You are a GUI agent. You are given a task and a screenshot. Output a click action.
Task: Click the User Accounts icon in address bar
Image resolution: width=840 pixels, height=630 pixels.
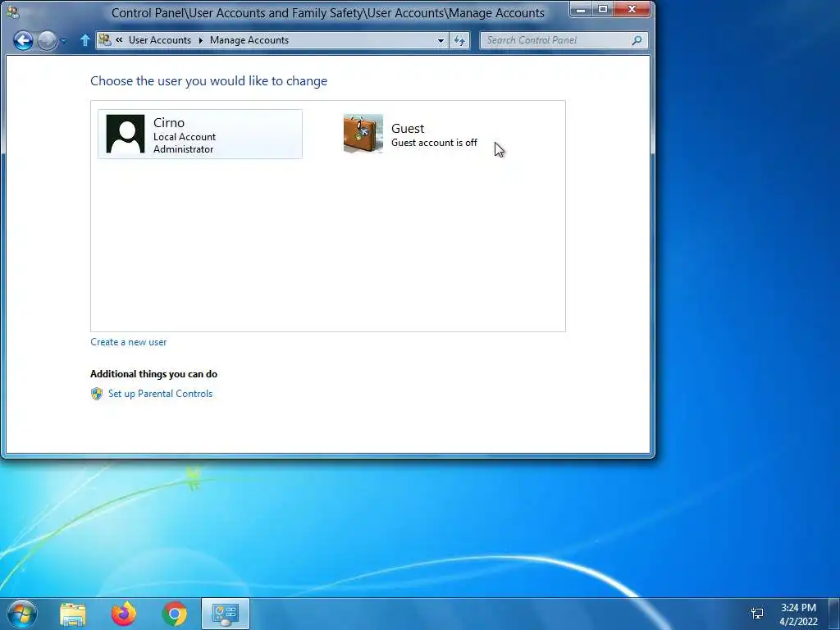pyautogui.click(x=105, y=39)
